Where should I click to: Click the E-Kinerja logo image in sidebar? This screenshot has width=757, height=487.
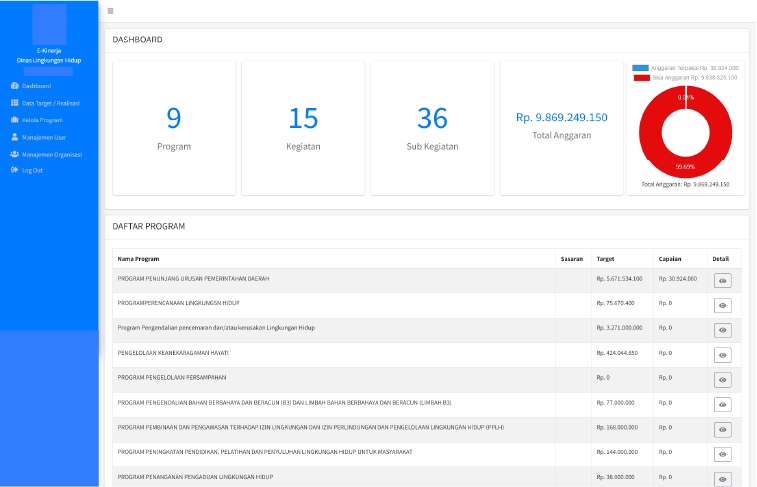(49, 25)
